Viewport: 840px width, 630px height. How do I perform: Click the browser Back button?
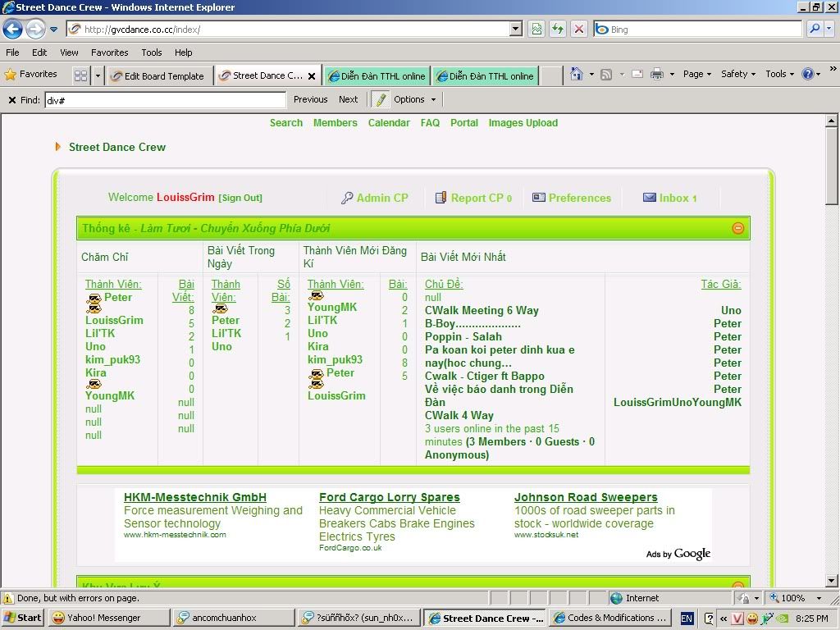[x=13, y=30]
